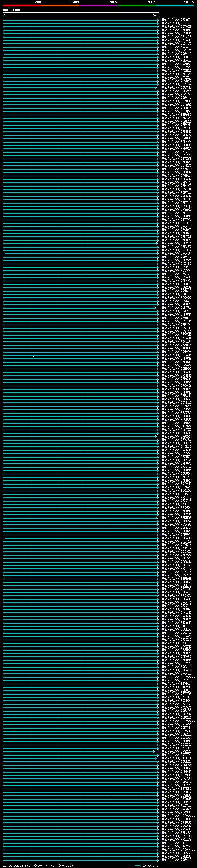197x868 pixels.
Task: Select the UniRef100_Q4LDW8 hit label
Action: 177,348
